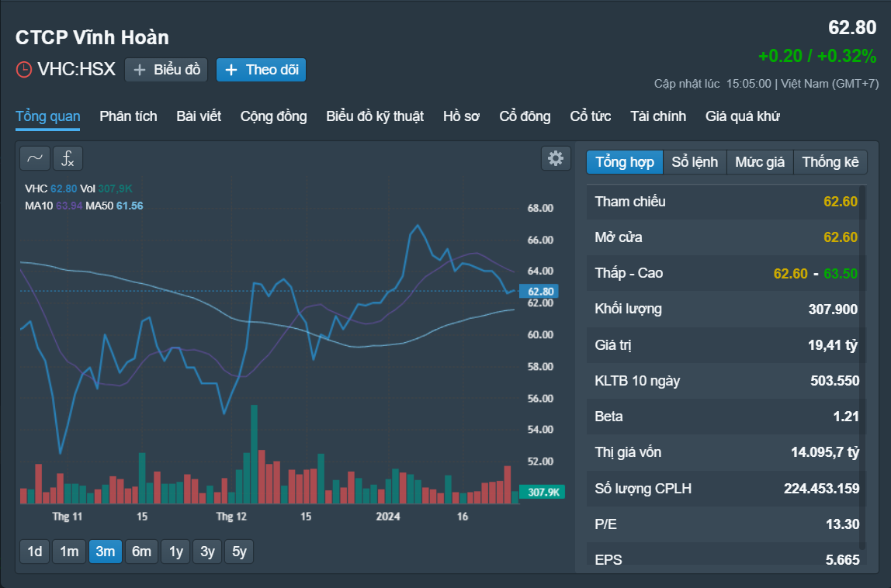
Task: Open the chart line type icon
Action: tap(35, 158)
